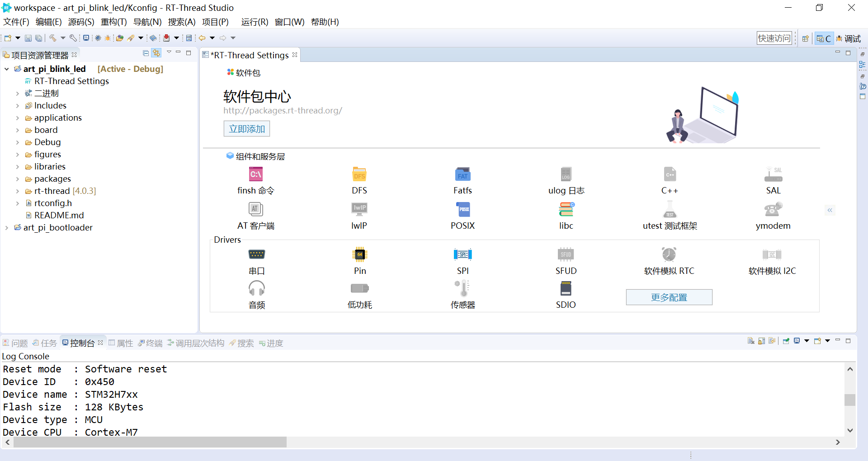Toggle pin console button

click(786, 341)
